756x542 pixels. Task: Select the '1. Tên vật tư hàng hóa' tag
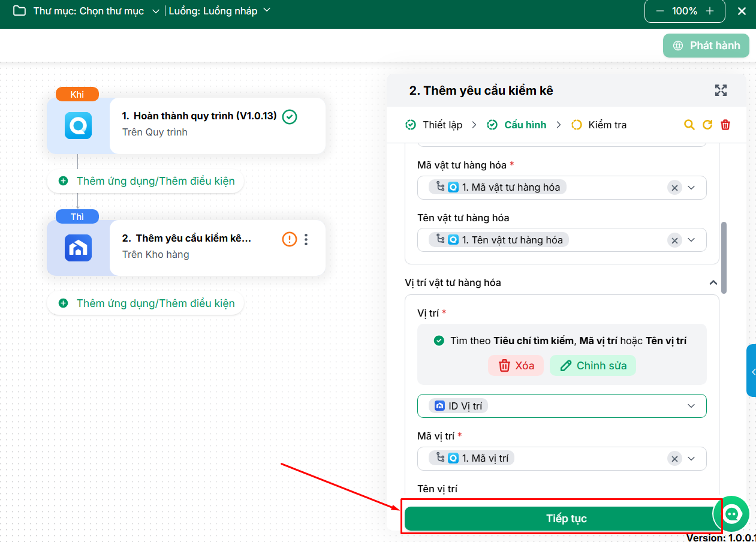point(499,240)
